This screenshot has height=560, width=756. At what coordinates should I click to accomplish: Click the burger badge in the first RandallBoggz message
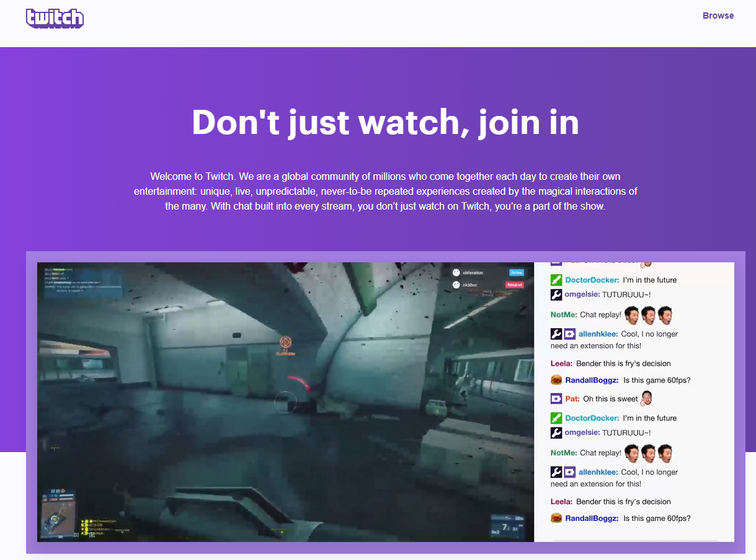[556, 380]
